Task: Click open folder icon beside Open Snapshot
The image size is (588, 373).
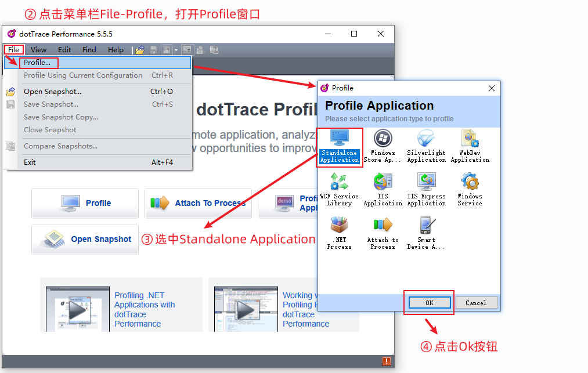Action: click(x=10, y=92)
